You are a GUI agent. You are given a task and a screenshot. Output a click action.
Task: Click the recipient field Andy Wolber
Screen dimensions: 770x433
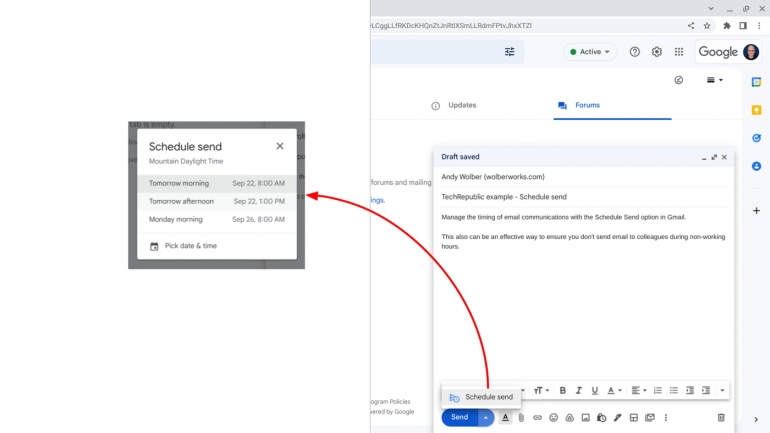[583, 177]
